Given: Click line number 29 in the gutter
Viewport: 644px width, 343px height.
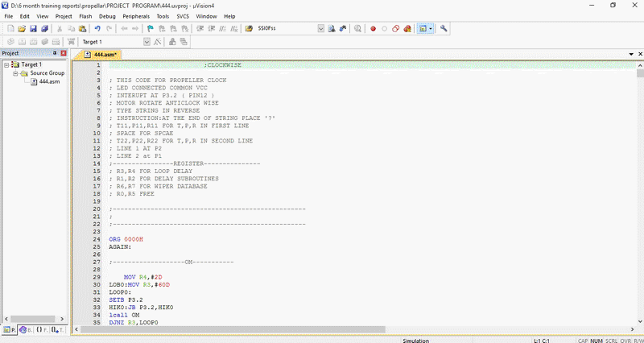Looking at the screenshot, I should pos(97,277).
